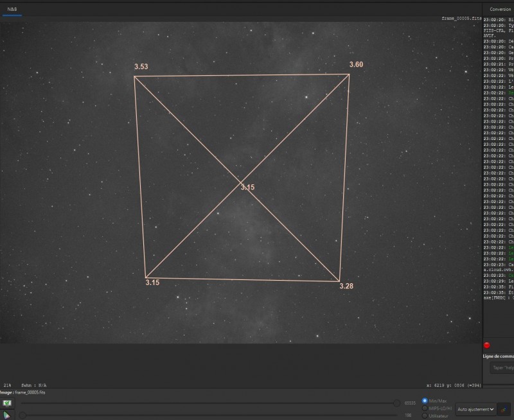Viewport: 514px width, 420px height.
Task: Click the icon button right of Auto ajustement
Action: 504,409
